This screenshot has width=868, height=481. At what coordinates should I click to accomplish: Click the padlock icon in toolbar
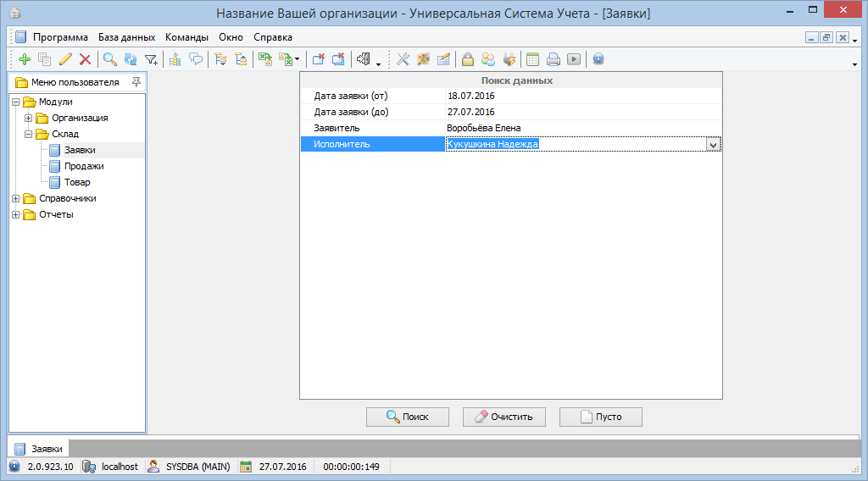coord(467,59)
